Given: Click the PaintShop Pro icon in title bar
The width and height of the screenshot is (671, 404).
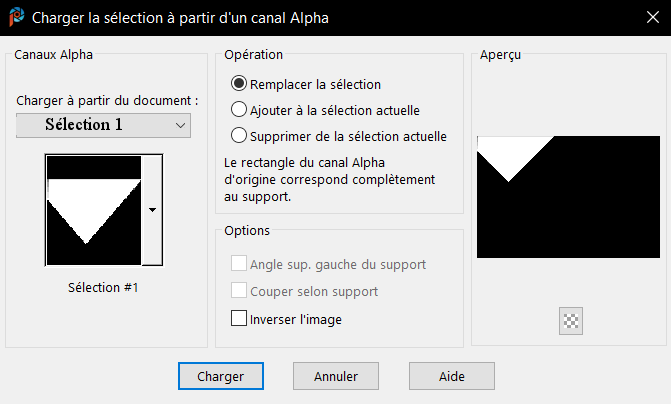Looking at the screenshot, I should click(x=16, y=17).
